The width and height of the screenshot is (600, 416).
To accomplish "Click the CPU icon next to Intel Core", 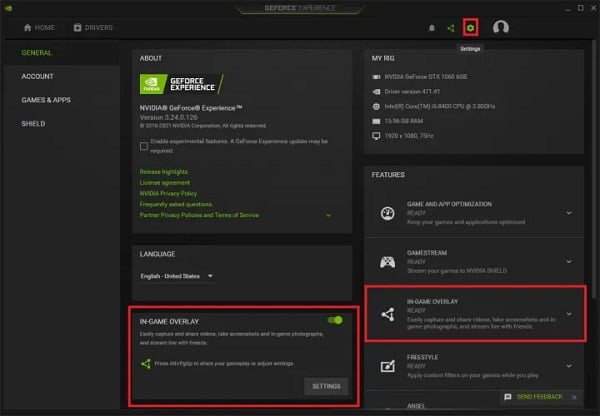I will pyautogui.click(x=377, y=106).
